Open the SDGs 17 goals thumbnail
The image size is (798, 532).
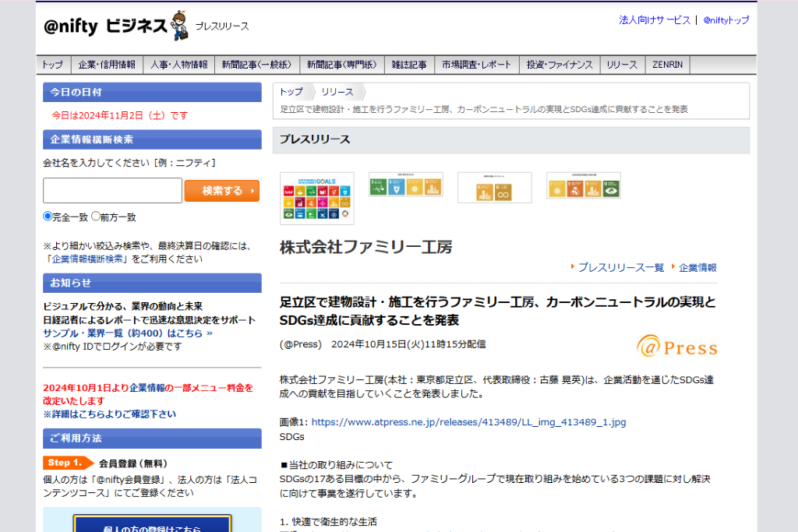(317, 199)
